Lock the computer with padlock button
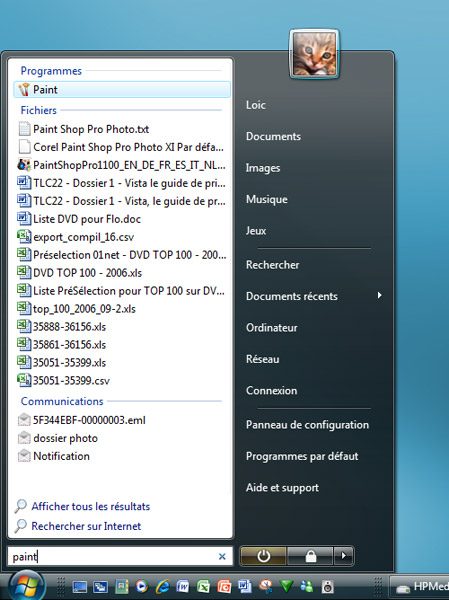This screenshot has width=449, height=600. tap(310, 556)
